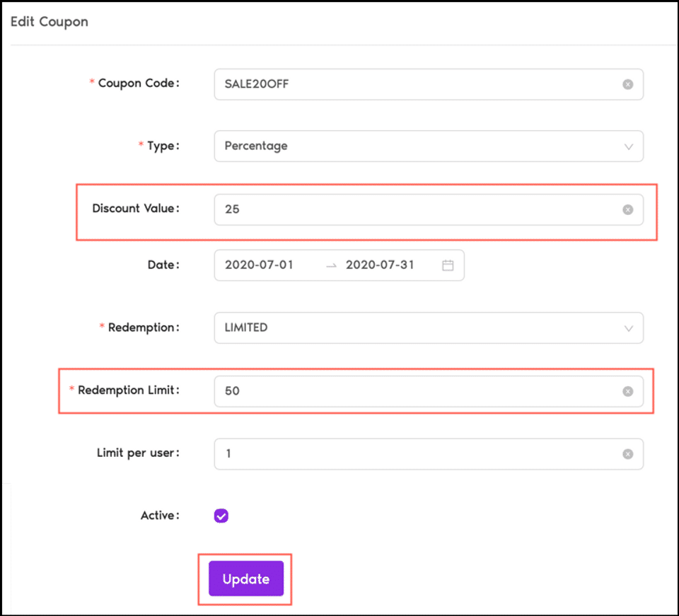
Task: Click the Date label
Action: coord(163,265)
